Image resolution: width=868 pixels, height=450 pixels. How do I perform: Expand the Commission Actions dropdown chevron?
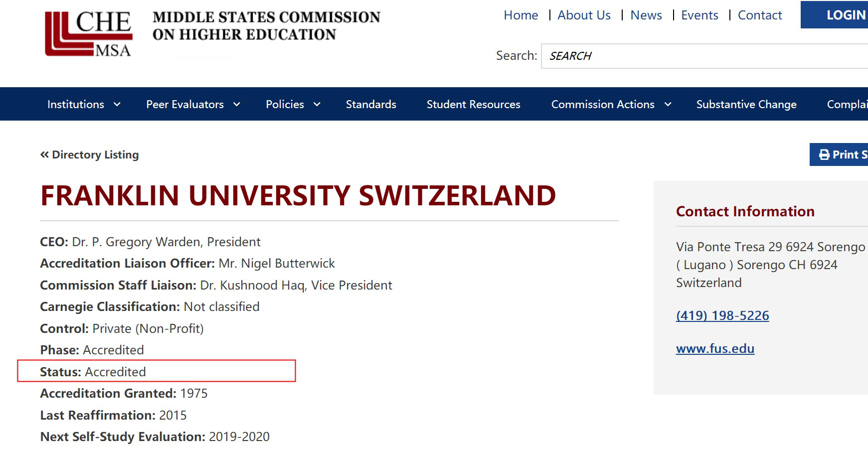pos(668,104)
